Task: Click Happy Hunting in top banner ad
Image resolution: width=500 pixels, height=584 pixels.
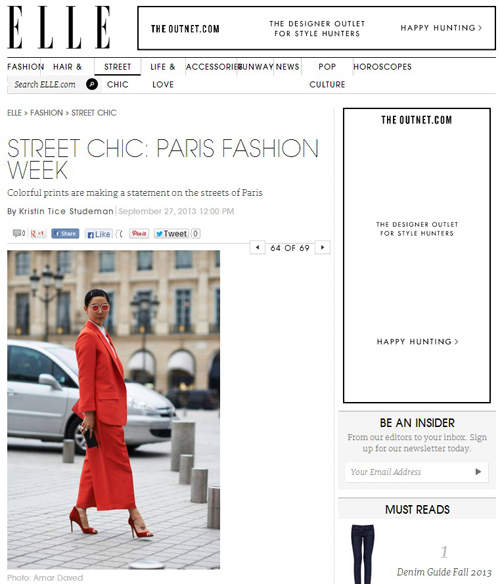Action: click(441, 28)
